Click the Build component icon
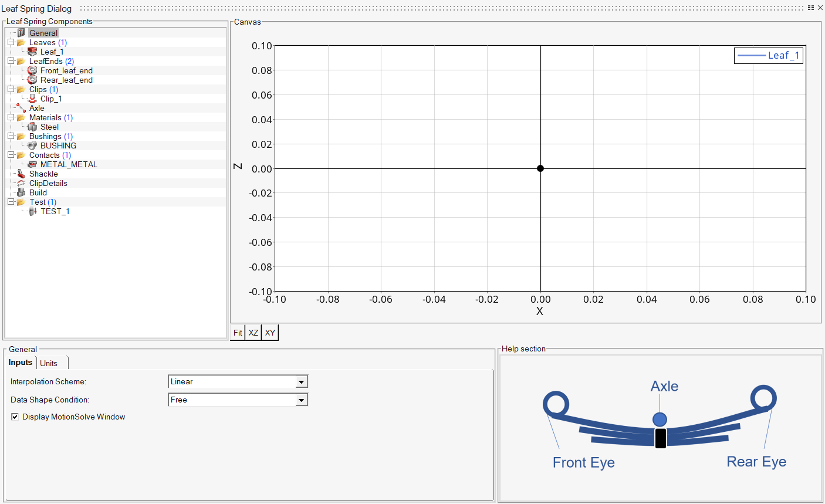The height and width of the screenshot is (504, 825). point(22,192)
